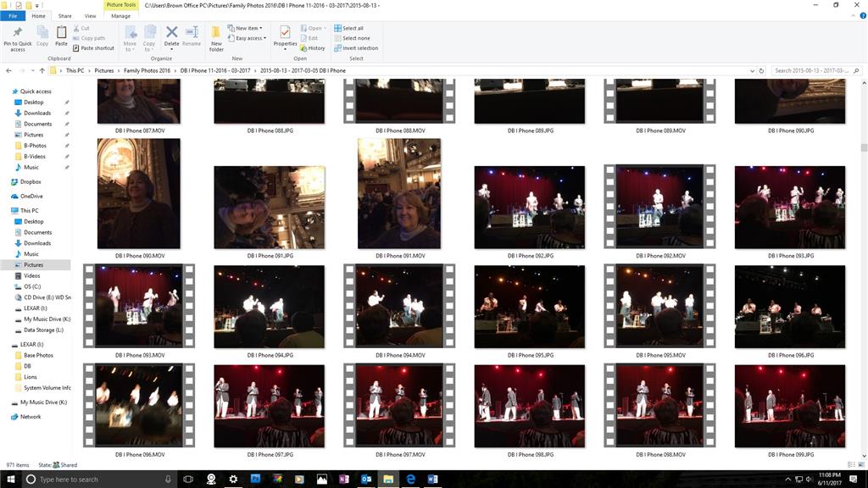Screen dimensions: 868x488
Task: Click the vertical scrollbar thumb
Action: tap(864, 147)
